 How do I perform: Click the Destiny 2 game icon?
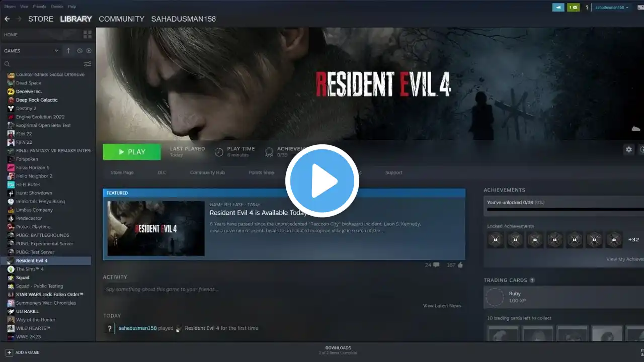[x=11, y=108]
